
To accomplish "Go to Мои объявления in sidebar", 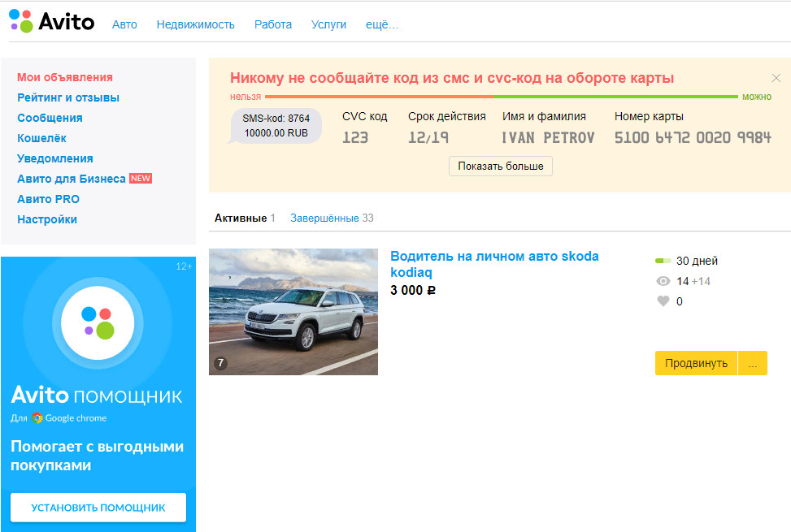I will point(64,77).
